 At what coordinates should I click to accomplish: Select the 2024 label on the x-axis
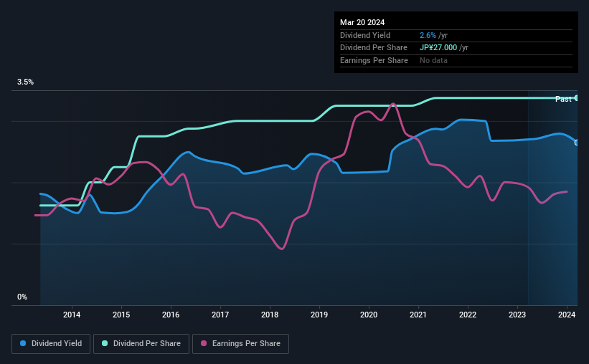pos(567,315)
